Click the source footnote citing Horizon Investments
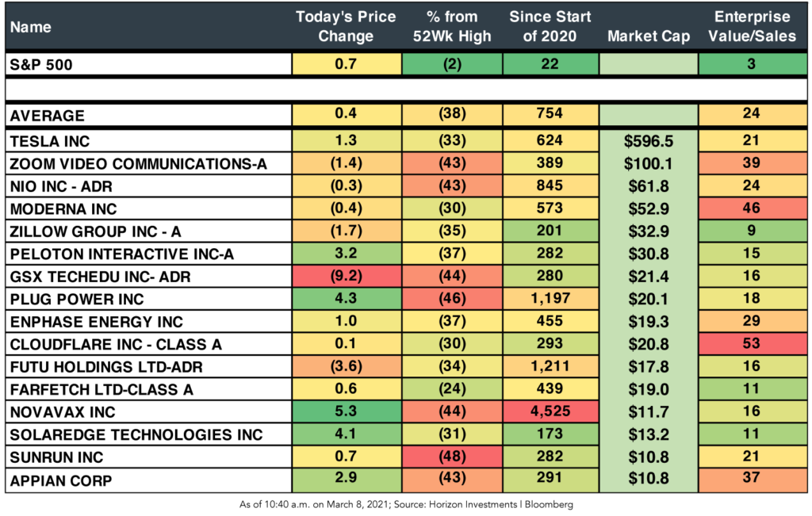This screenshot has height=516, width=812. [x=406, y=505]
